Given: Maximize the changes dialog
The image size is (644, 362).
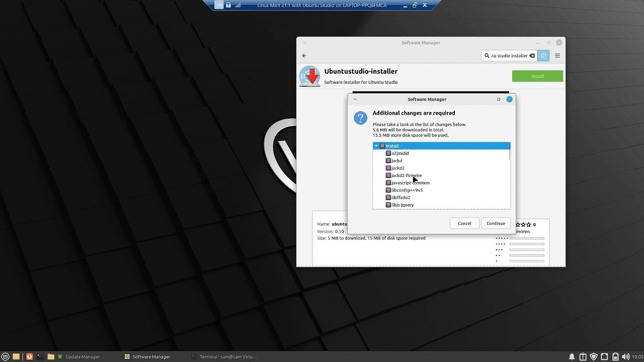Looking at the screenshot, I should 499,99.
